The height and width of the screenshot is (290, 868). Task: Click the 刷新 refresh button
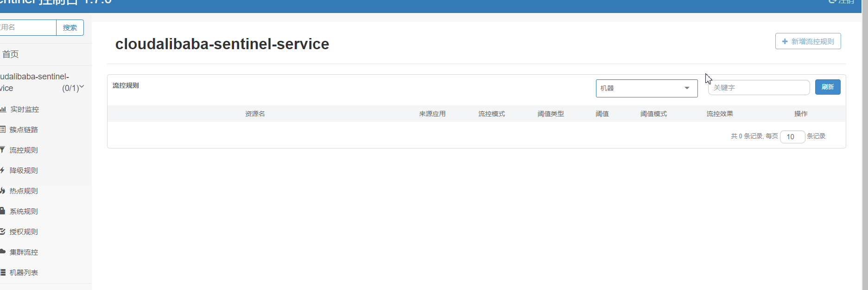pyautogui.click(x=828, y=87)
